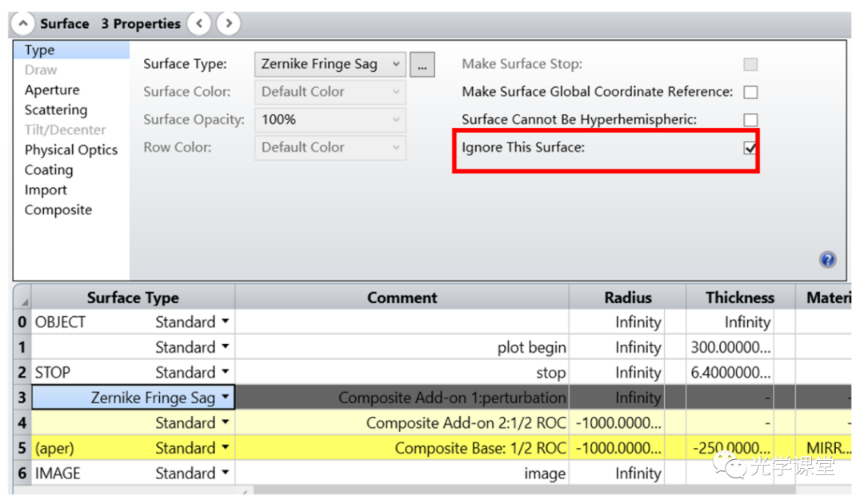Select the Draw properties tab
The height and width of the screenshot is (504, 864).
coord(41,70)
